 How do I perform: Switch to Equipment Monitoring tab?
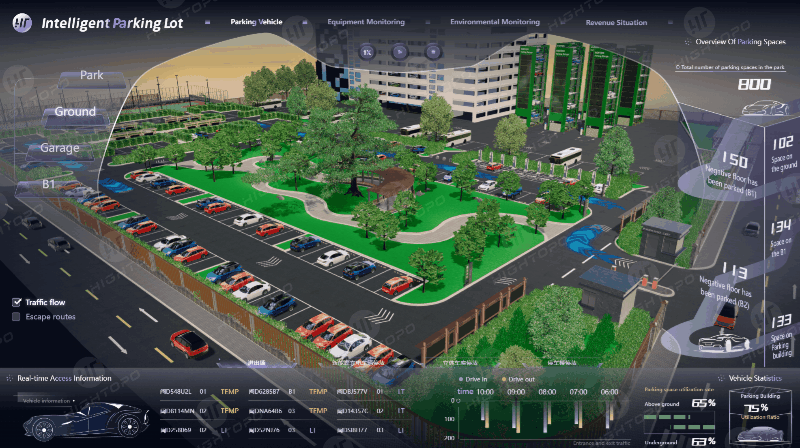(x=366, y=22)
